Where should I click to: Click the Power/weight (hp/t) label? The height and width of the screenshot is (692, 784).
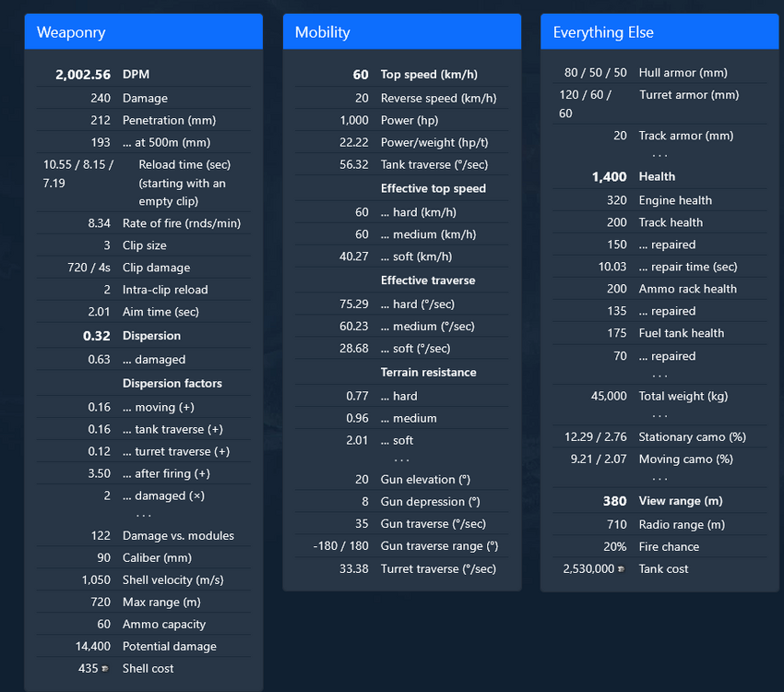tap(434, 142)
